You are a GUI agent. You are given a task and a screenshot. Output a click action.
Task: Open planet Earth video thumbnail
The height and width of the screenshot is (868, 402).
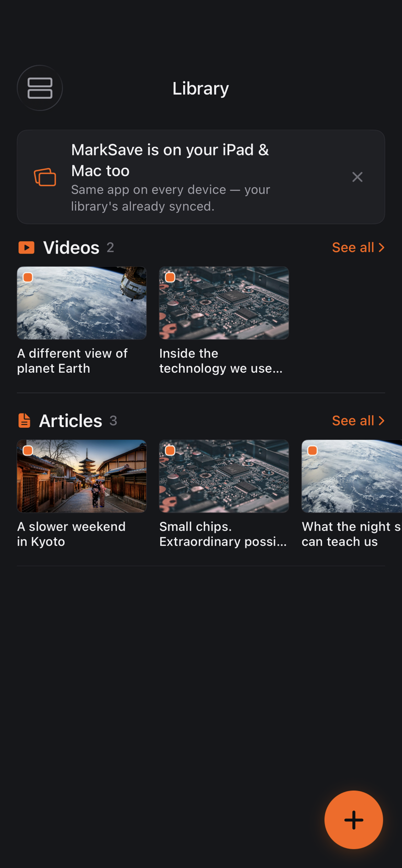(82, 303)
